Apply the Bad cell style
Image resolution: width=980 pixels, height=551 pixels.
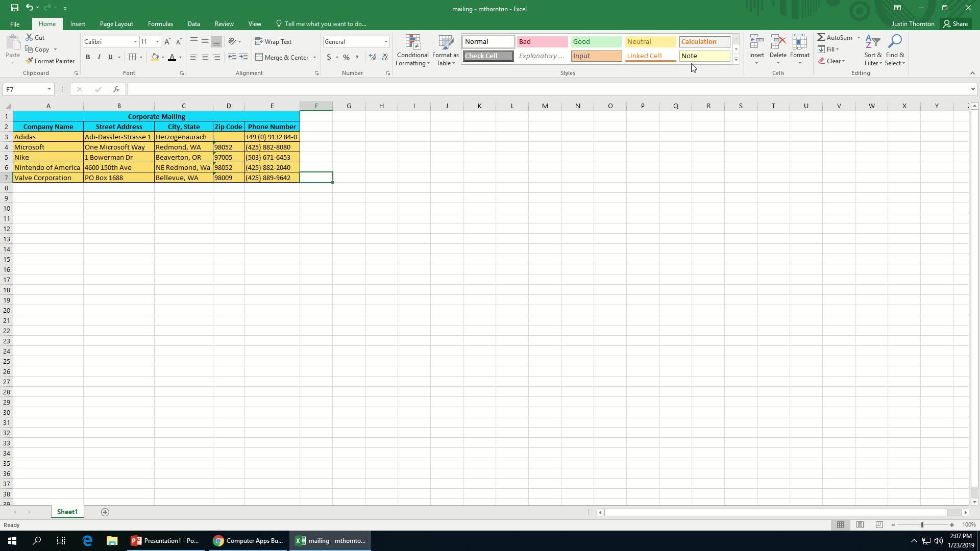(x=542, y=42)
